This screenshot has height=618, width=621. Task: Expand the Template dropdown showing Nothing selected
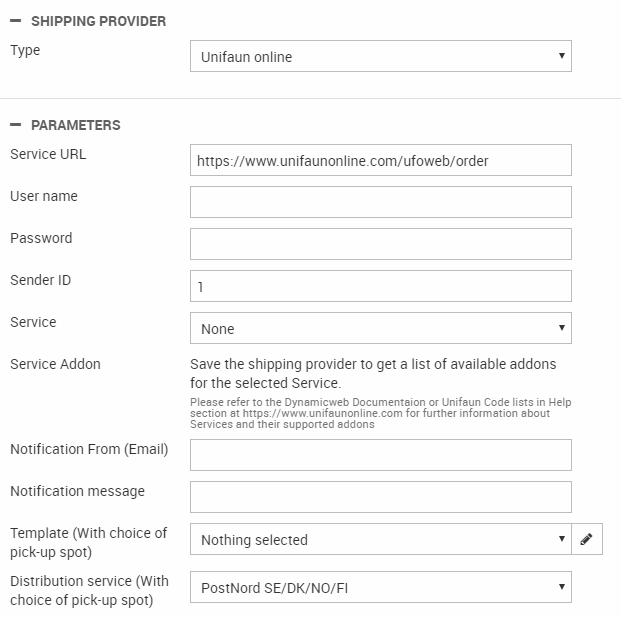click(380, 540)
